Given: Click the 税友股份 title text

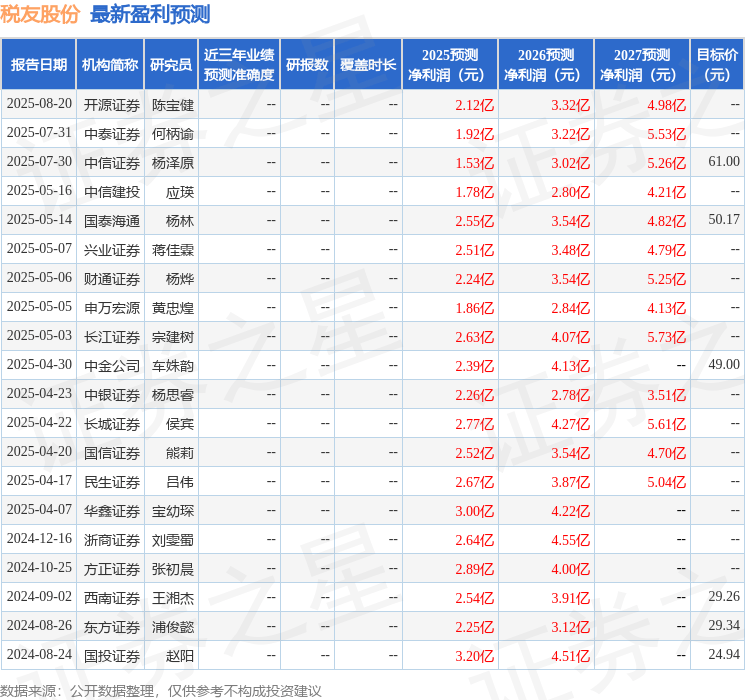Looking at the screenshot, I should [41, 14].
